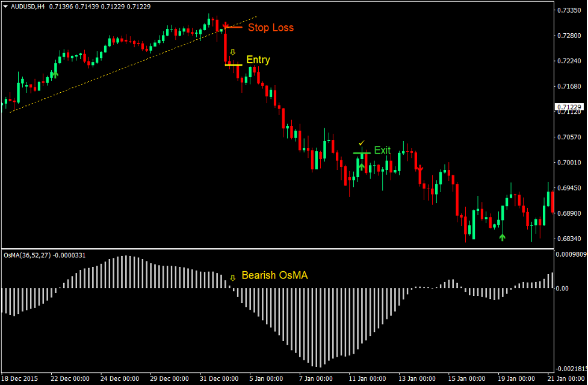Click the yellow check mark above Exit
588x385 pixels.
[x=362, y=143]
